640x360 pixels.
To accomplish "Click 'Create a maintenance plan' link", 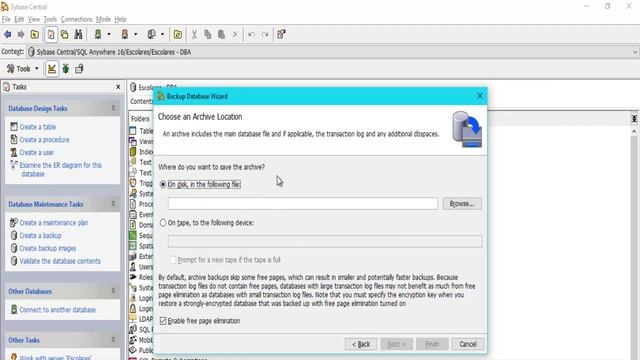I will coord(54,222).
